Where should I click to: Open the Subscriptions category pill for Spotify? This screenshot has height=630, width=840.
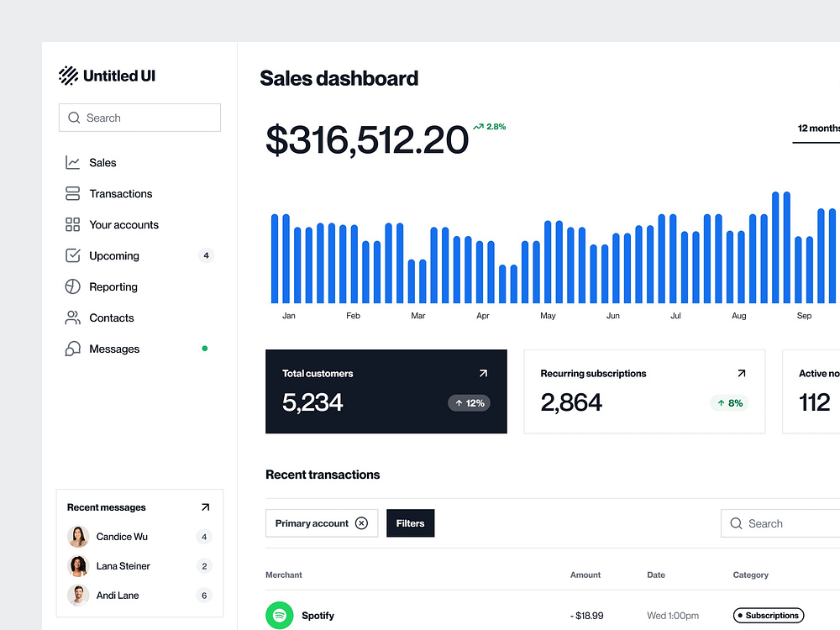click(768, 615)
